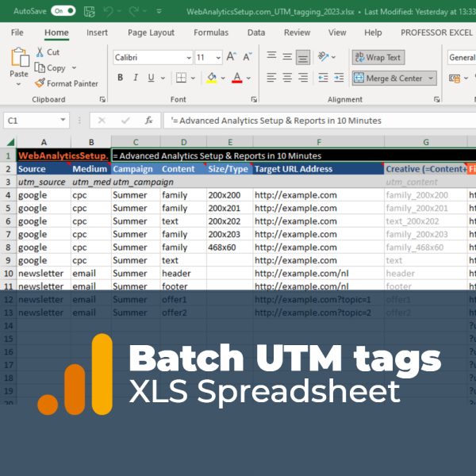Select column F header

click(319, 142)
